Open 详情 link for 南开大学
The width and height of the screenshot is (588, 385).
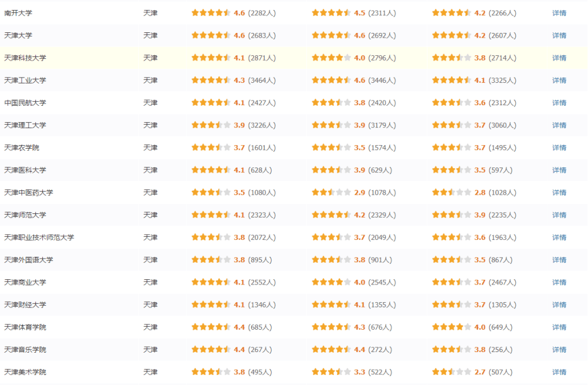(559, 13)
